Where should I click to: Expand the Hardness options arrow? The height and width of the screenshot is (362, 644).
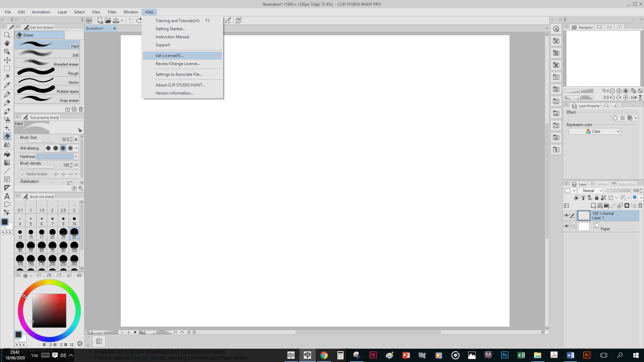(x=76, y=157)
